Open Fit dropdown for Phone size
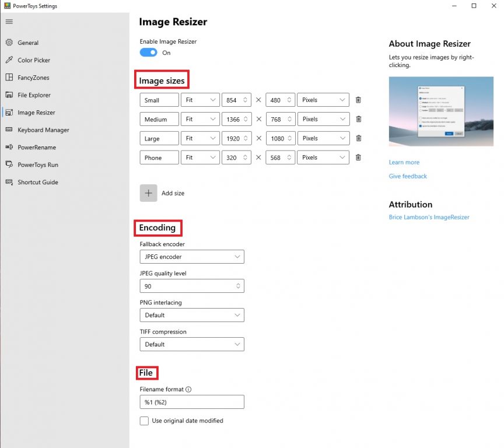504x448 pixels. pos(200,157)
